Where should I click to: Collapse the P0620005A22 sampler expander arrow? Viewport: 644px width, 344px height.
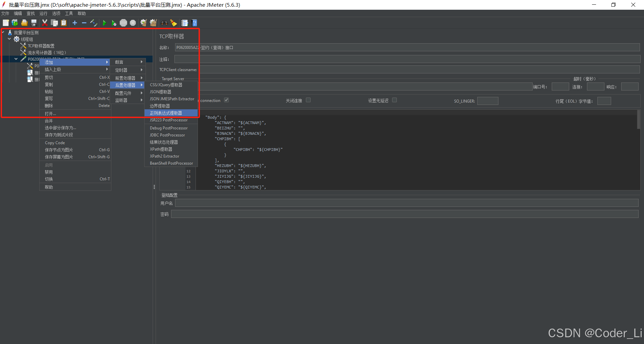[x=16, y=59]
